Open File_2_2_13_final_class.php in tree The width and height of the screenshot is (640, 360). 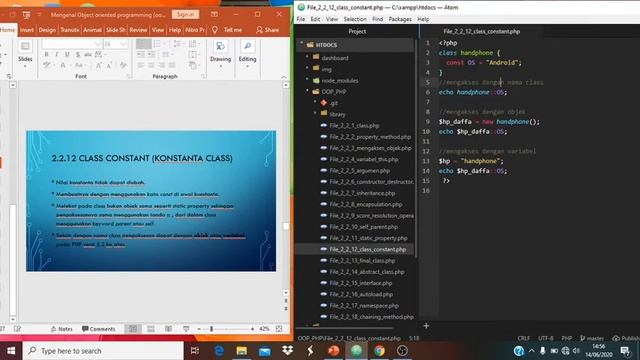[362, 260]
